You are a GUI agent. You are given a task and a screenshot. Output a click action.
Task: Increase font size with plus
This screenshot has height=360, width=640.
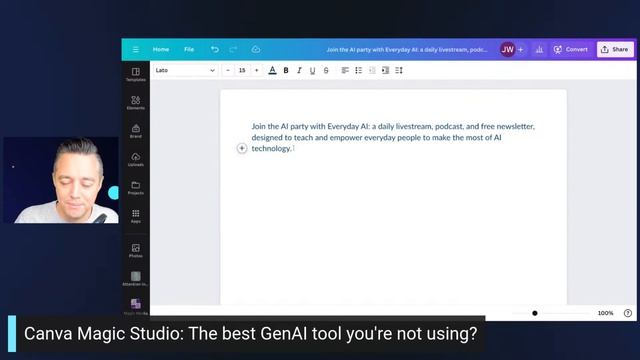coord(256,70)
